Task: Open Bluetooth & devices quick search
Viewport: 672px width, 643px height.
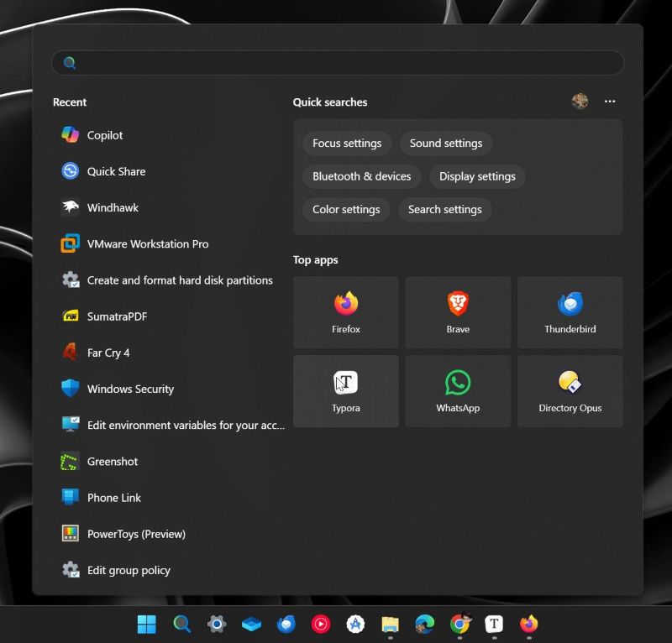Action: 361,176
